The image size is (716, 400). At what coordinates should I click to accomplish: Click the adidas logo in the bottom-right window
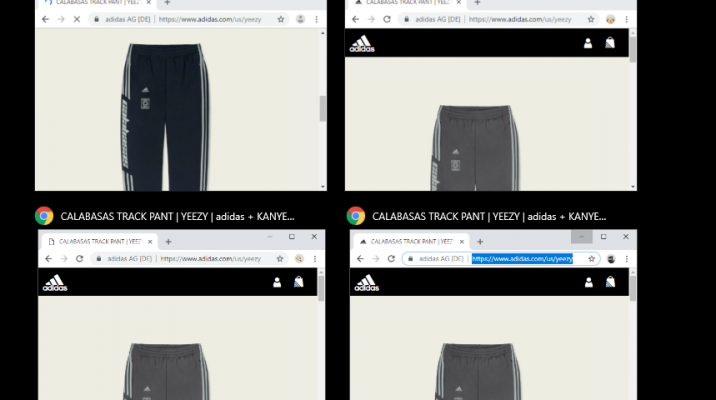coord(368,282)
